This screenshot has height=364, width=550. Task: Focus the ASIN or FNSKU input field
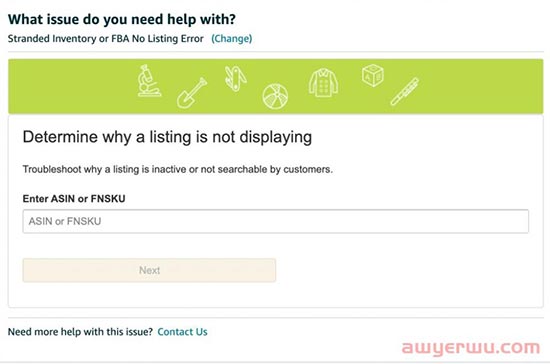tap(276, 221)
